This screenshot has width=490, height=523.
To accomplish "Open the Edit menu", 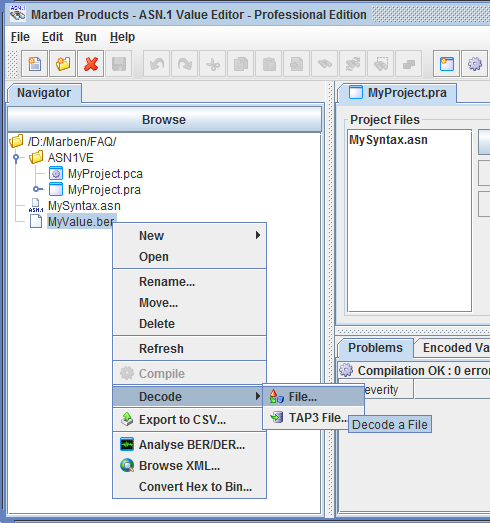I will [52, 37].
